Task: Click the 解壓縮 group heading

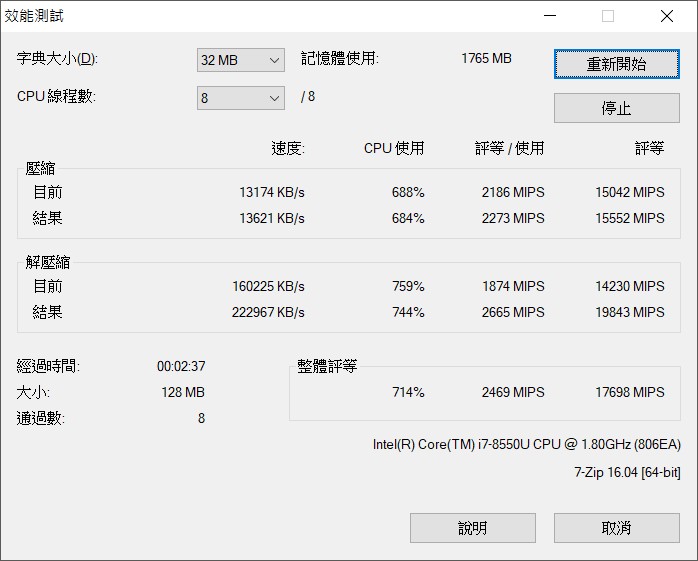Action: click(48, 263)
